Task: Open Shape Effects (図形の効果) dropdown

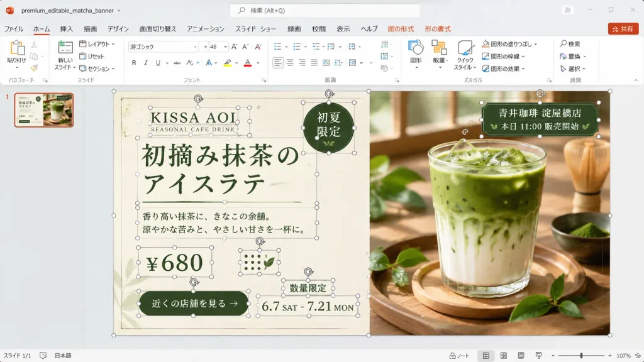Action: coord(503,69)
